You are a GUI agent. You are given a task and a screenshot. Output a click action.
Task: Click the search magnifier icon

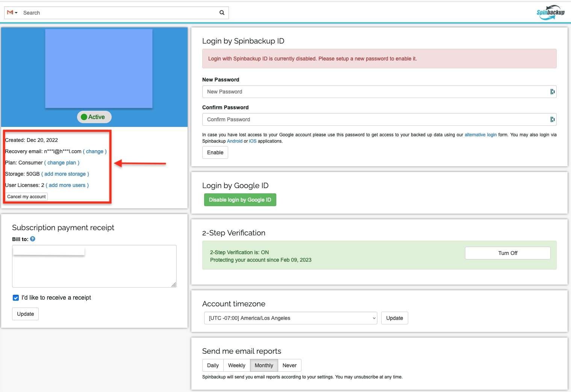[222, 12]
